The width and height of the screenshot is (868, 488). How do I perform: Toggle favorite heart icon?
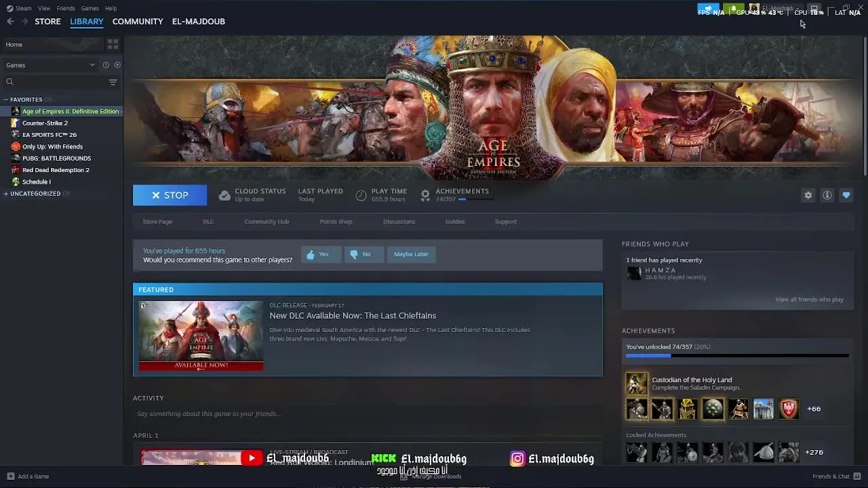tap(846, 195)
